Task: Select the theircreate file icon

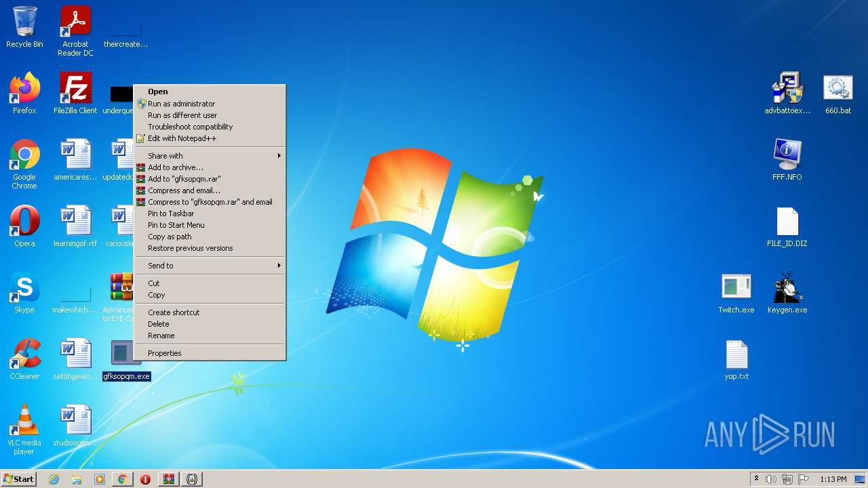Action: coord(126,30)
